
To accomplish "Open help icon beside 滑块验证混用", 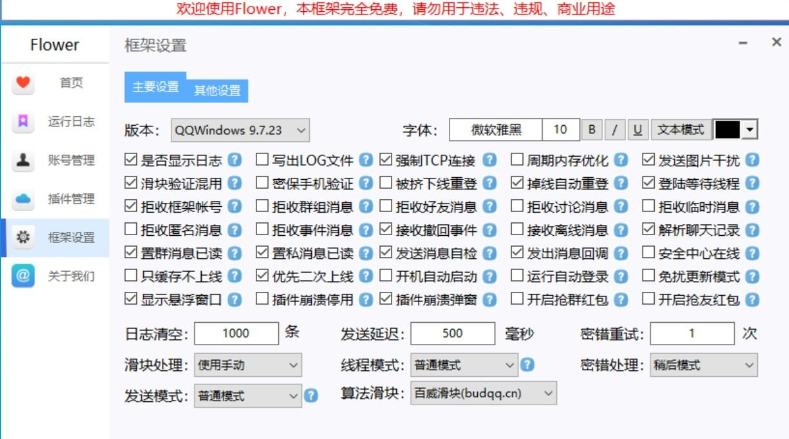I will tap(234, 183).
